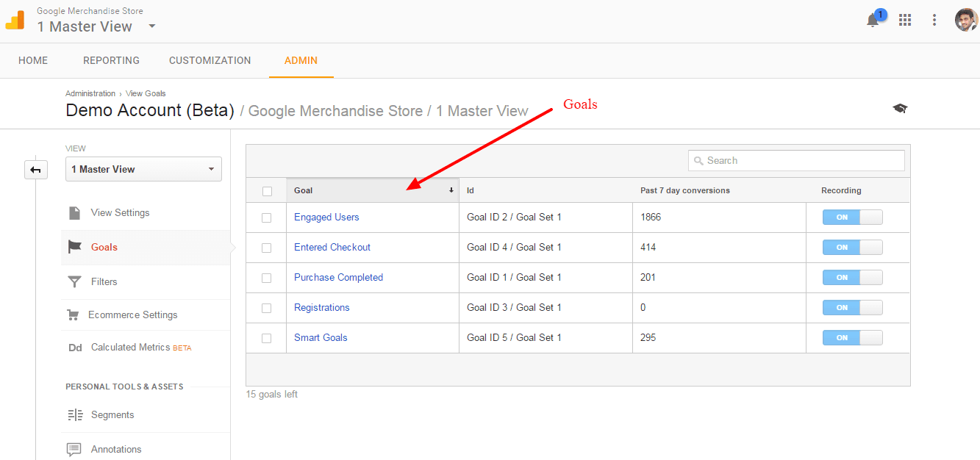
Task: Click the Administration breadcrumb link
Action: pyautogui.click(x=90, y=93)
